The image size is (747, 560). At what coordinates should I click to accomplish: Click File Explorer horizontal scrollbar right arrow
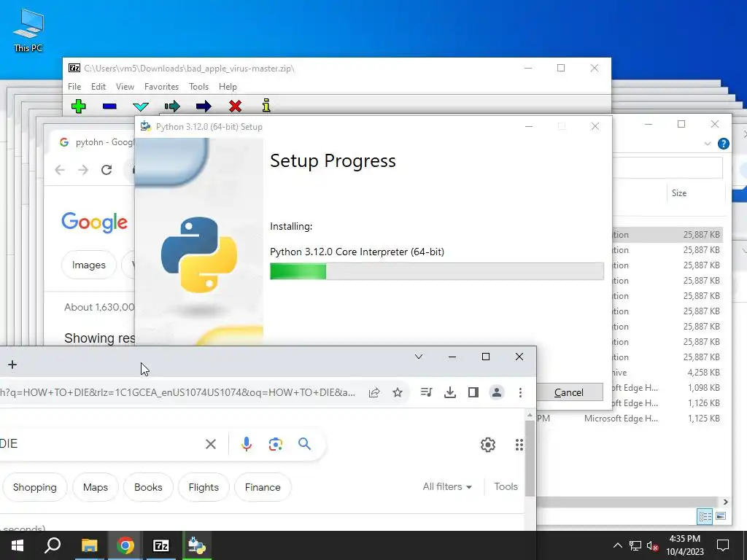pyautogui.click(x=725, y=502)
